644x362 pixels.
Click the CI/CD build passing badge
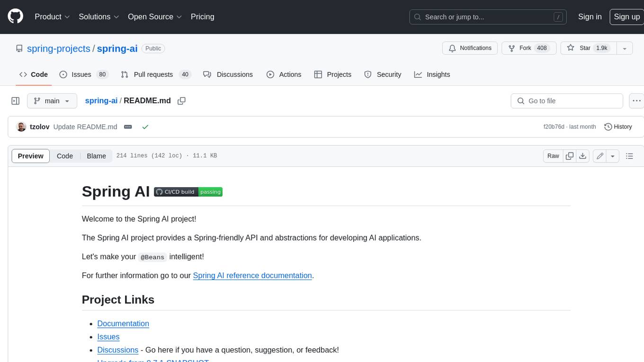coord(188,192)
